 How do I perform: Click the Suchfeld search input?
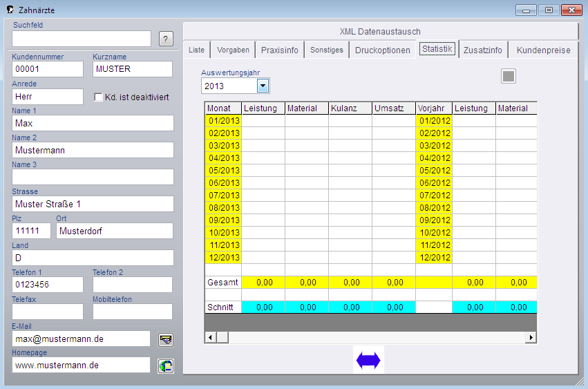[82, 39]
